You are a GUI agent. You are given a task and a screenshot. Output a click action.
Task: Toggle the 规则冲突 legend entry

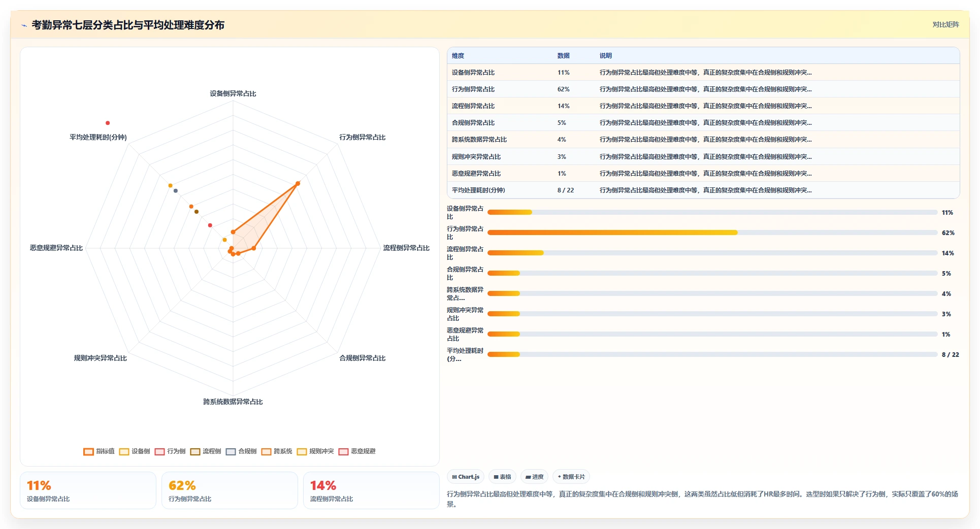coord(315,451)
